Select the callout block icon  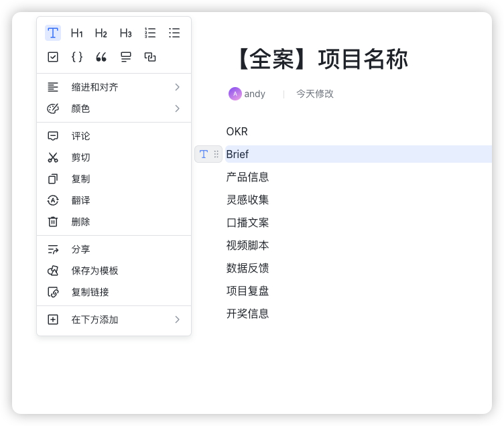coord(125,57)
